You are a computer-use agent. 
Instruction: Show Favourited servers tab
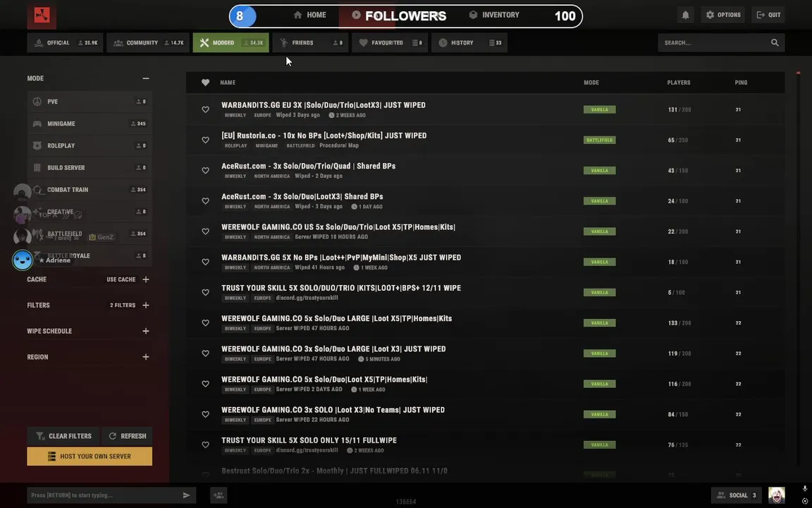[389, 42]
